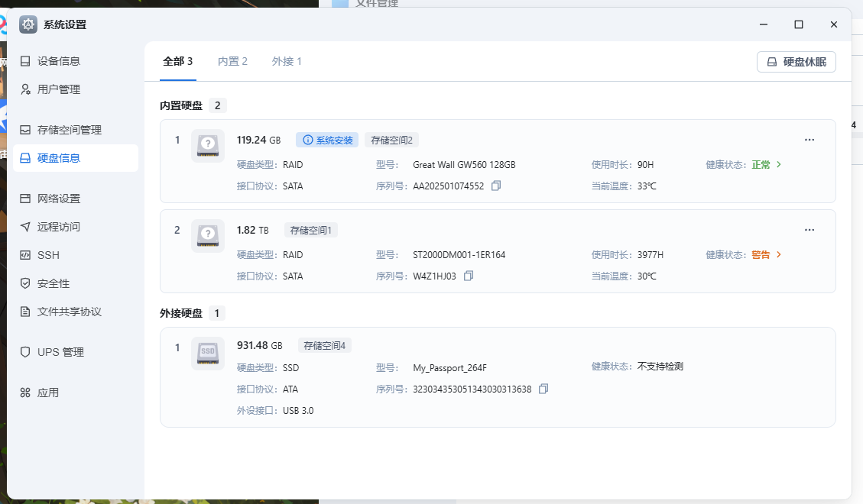The width and height of the screenshot is (863, 504).
Task: Expand health status 正常 details
Action: pyautogui.click(x=779, y=164)
